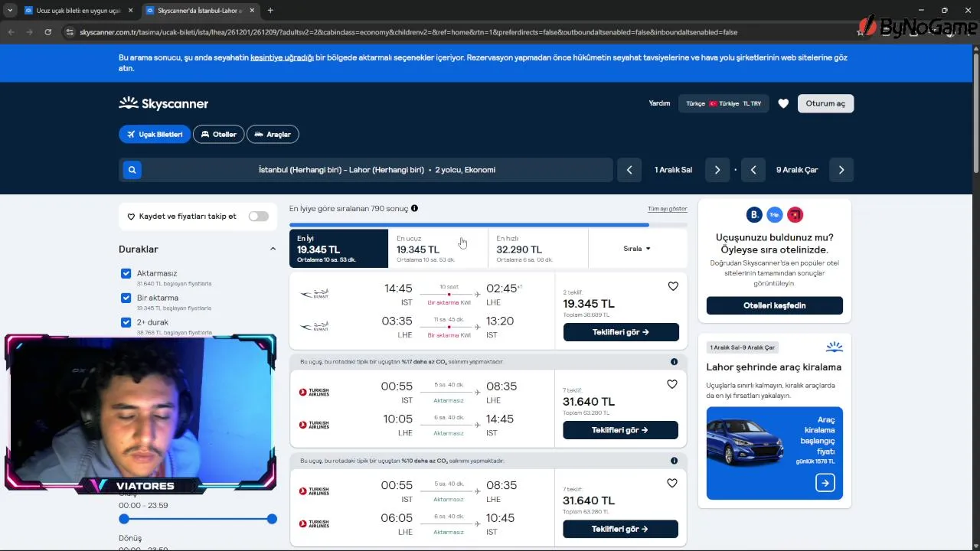Click the arrow button on car rental ad
980x551 pixels.
coord(825,483)
